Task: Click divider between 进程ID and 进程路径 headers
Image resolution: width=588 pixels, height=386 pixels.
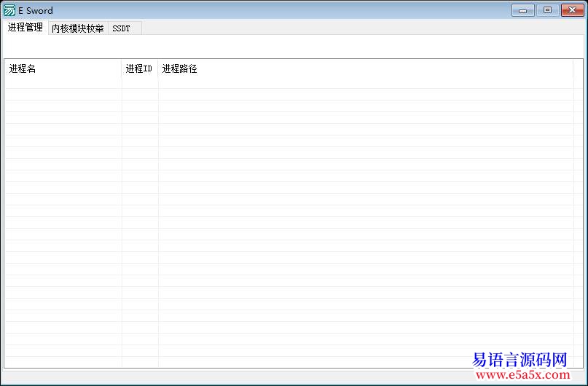Action: pos(158,68)
